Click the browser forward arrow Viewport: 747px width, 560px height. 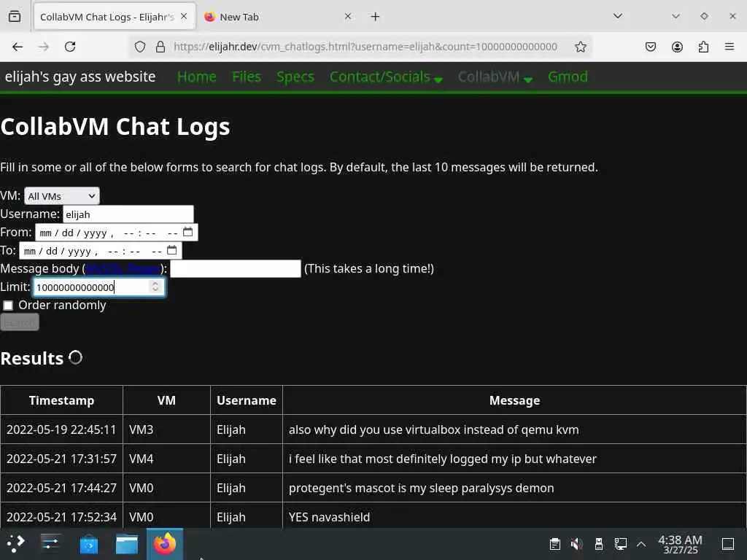pos(44,47)
